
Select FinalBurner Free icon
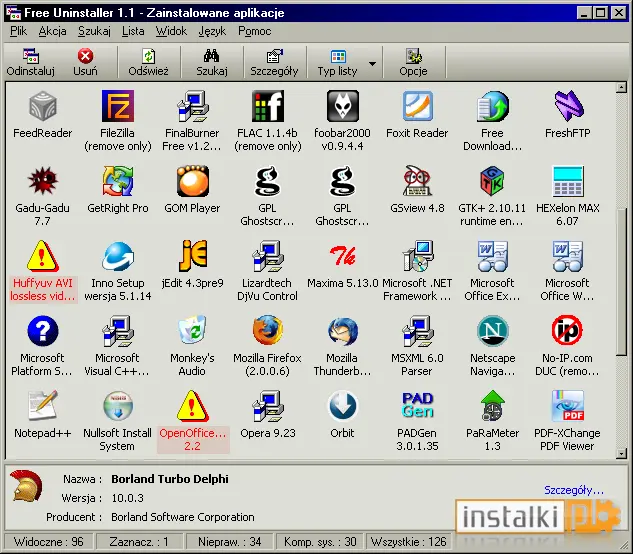click(193, 107)
